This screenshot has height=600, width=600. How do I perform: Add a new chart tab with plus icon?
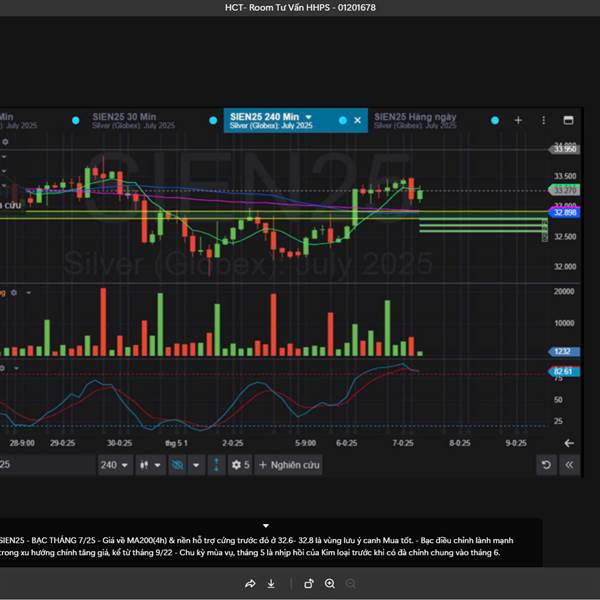point(518,121)
